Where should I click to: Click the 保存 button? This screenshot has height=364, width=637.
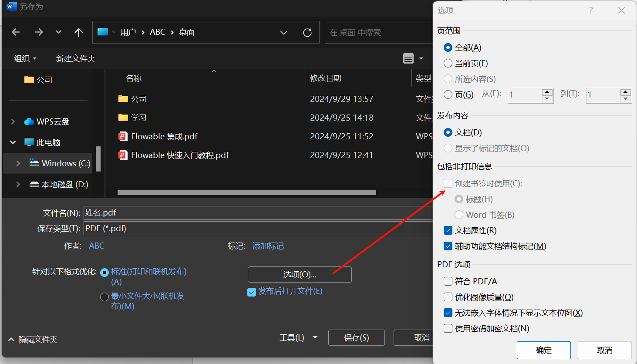pyautogui.click(x=356, y=338)
